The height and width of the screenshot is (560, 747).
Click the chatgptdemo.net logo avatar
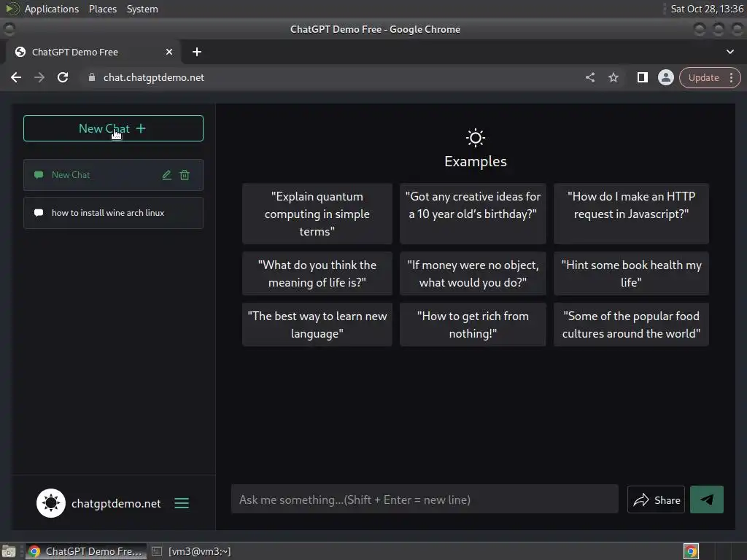click(51, 503)
